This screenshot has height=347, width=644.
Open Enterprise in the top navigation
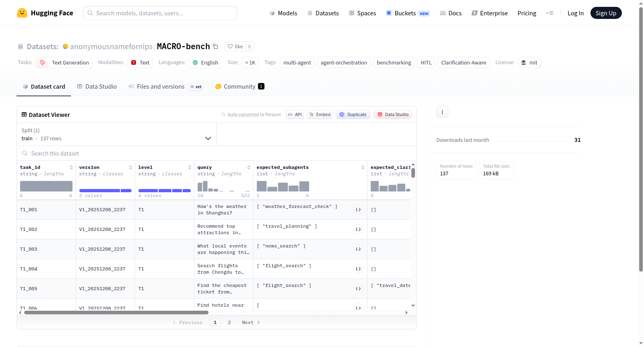[489, 13]
